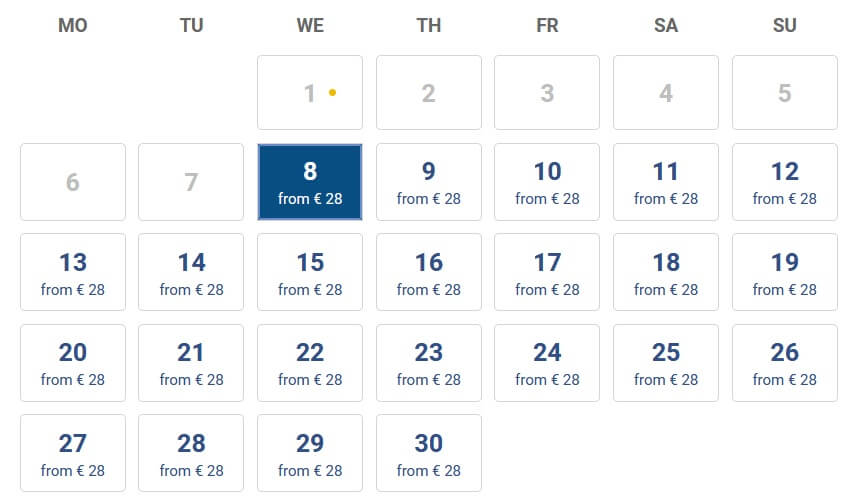The image size is (859, 504).
Task: Choose date 15 from € 28
Action: tap(310, 272)
